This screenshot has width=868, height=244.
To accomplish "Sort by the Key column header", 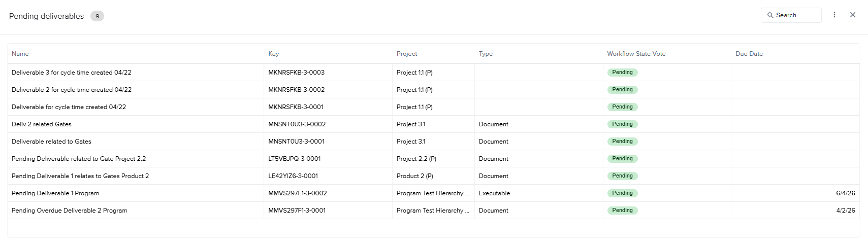I will (274, 54).
